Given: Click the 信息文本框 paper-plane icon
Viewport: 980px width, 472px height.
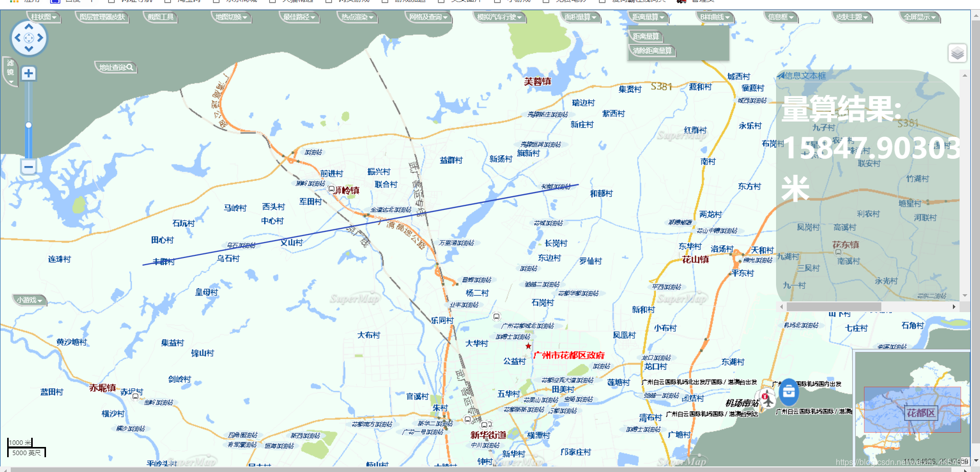Looking at the screenshot, I should (781, 76).
